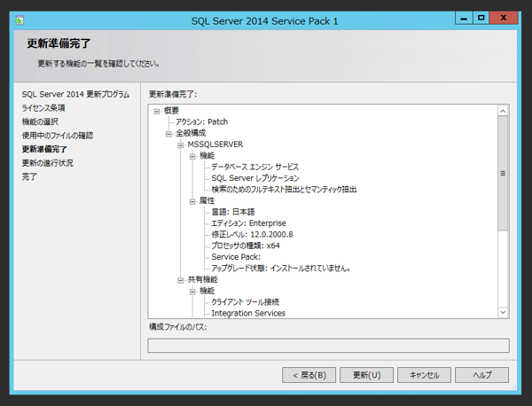Select プロセッサの種類: x64 row
This screenshot has width=532, height=406.
[x=246, y=246]
